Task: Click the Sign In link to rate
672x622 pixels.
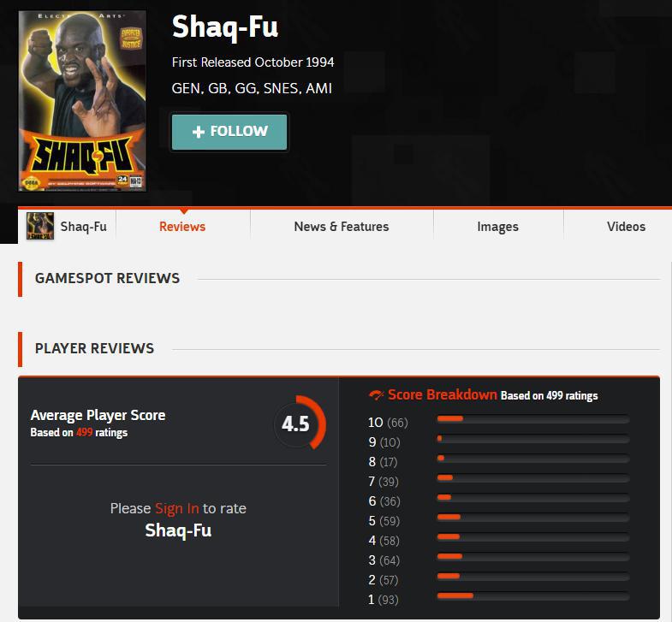Action: point(176,508)
